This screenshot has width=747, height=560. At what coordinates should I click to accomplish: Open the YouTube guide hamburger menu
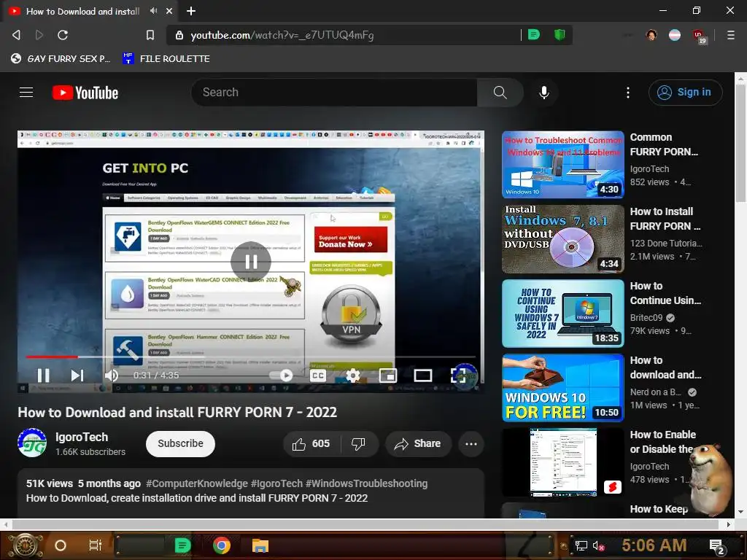click(26, 93)
